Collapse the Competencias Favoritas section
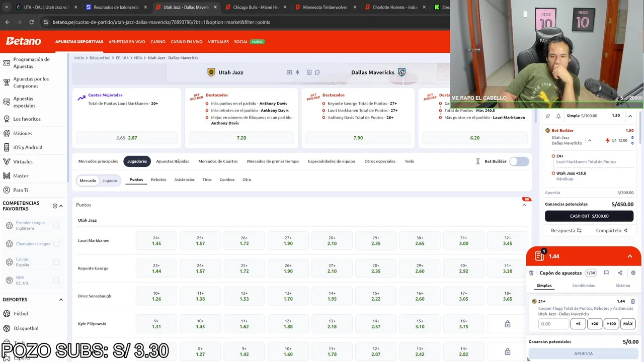The width and height of the screenshot is (644, 362). (x=61, y=206)
